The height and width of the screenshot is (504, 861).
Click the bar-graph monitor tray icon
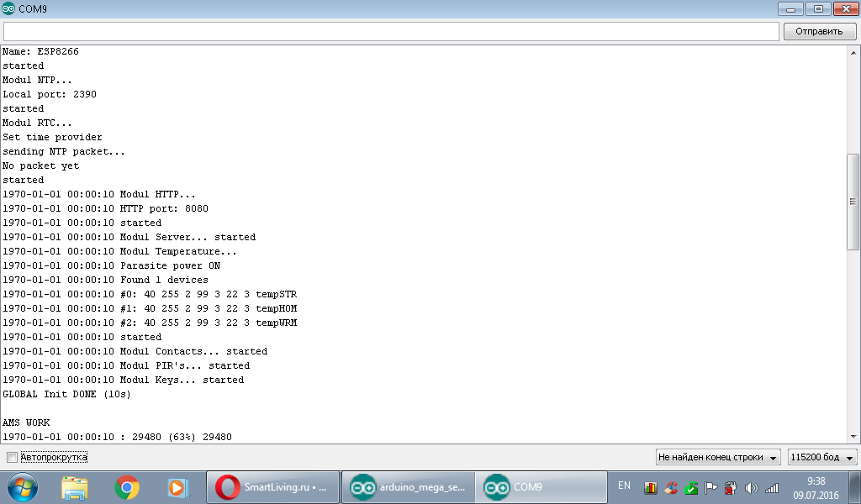tap(649, 487)
